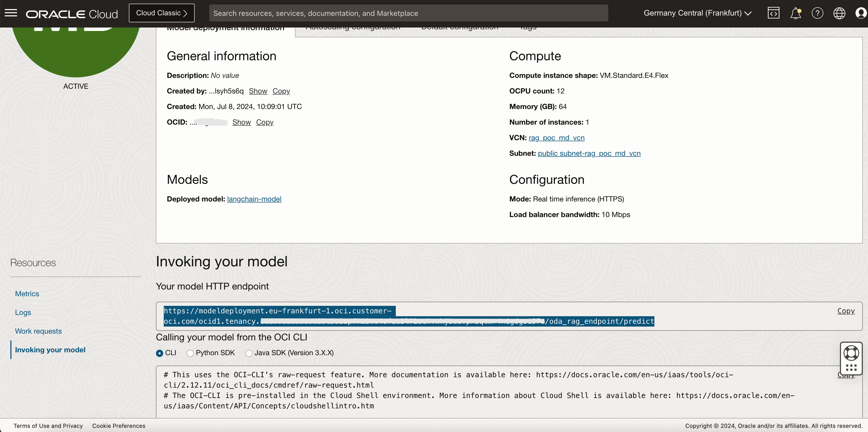Open the hamburger navigation menu
The height and width of the screenshot is (432, 868).
click(x=11, y=13)
